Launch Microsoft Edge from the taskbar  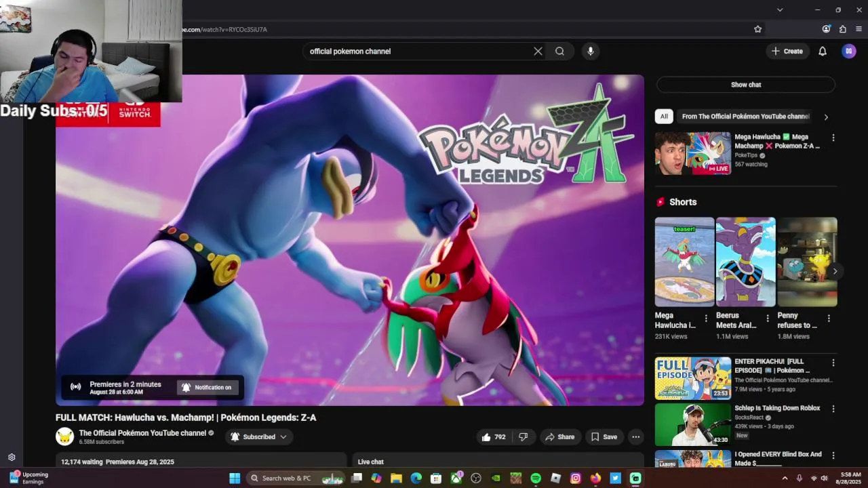(x=416, y=479)
